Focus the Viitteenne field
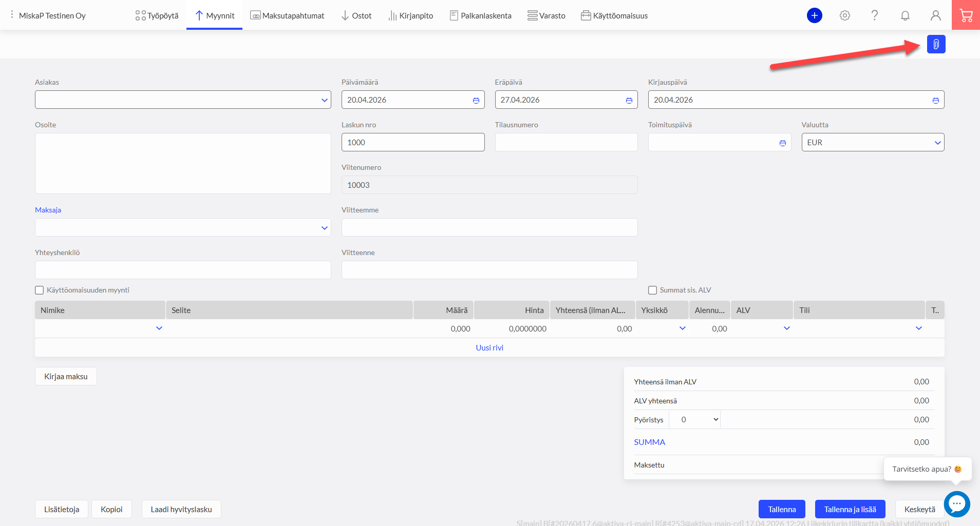980x526 pixels. click(489, 270)
